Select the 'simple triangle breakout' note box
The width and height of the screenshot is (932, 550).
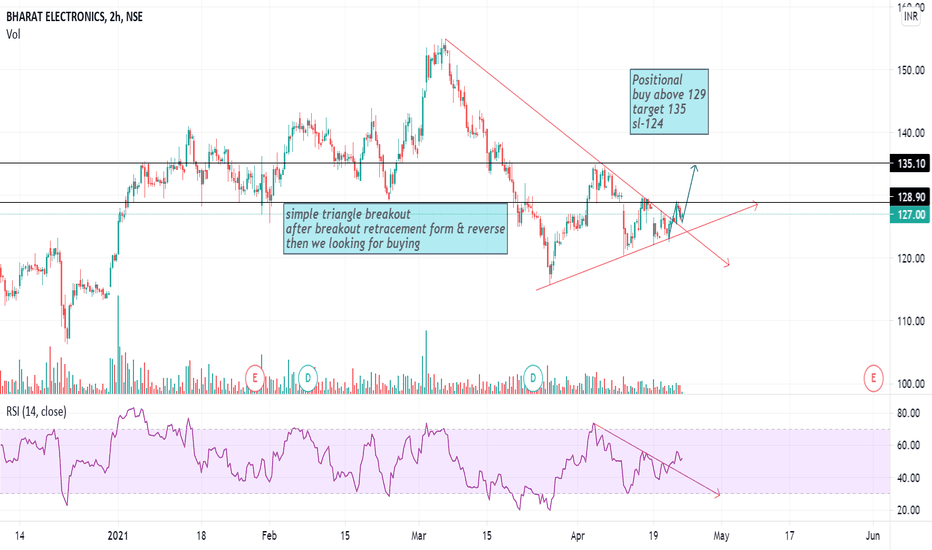point(395,229)
